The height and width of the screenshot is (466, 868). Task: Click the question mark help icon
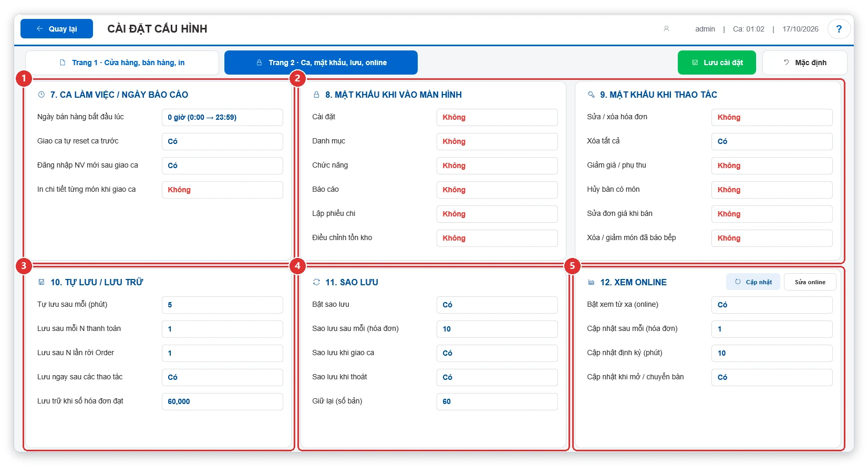point(839,29)
